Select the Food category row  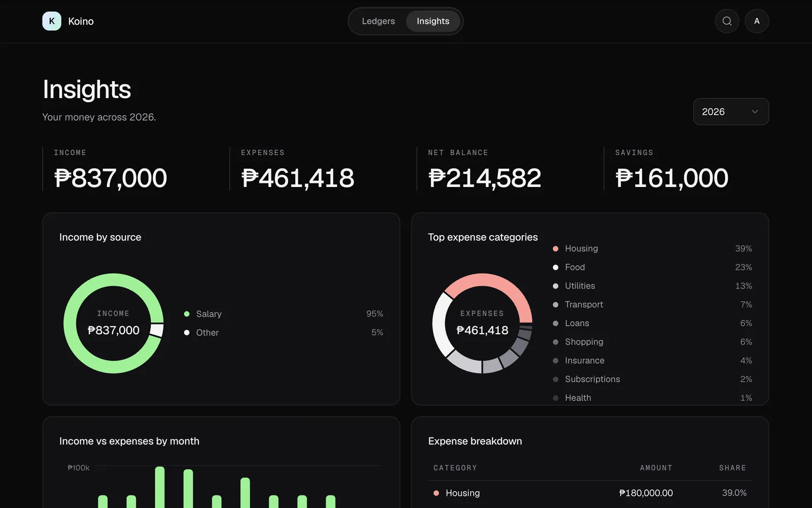(652, 267)
